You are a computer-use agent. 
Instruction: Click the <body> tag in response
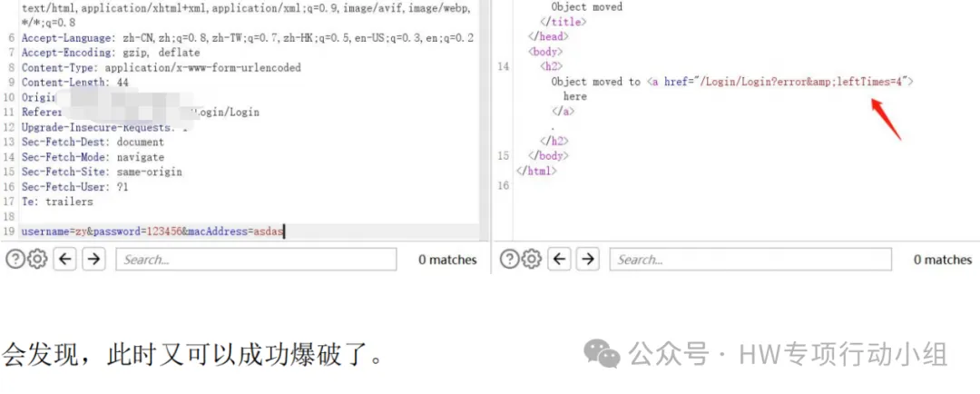[x=545, y=51]
